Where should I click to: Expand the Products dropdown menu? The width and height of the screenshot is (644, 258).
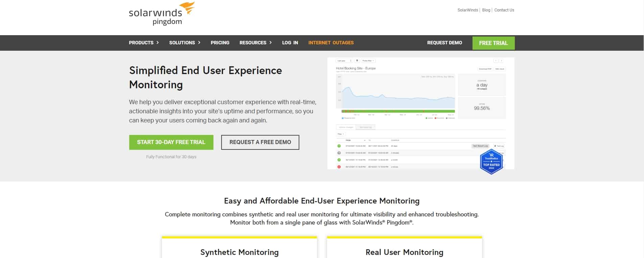pyautogui.click(x=144, y=43)
